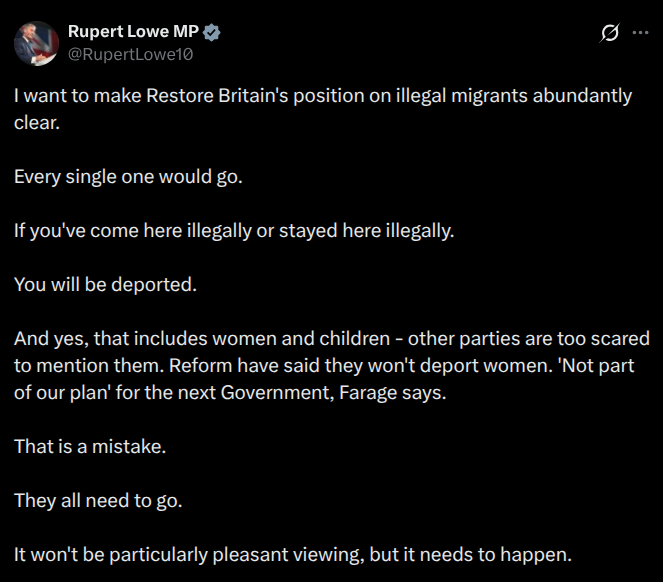Select the "Every single one would go." line
The width and height of the screenshot is (663, 582).
pos(128,178)
